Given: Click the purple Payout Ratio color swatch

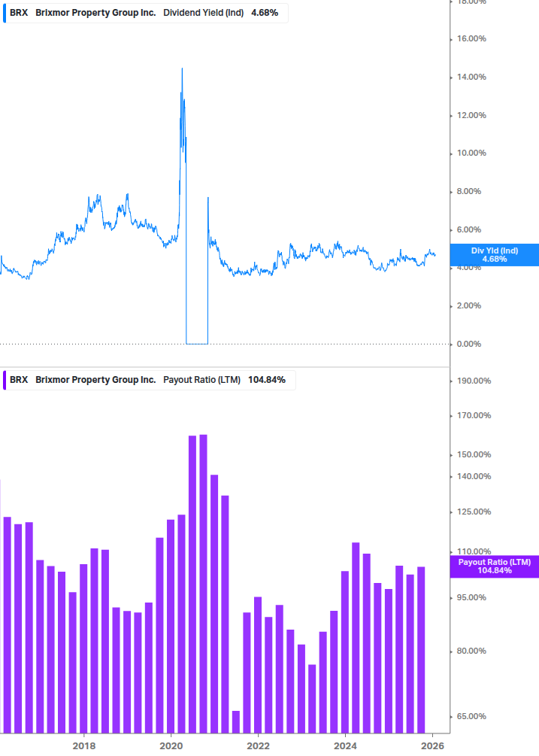Looking at the screenshot, I should [x=4, y=380].
